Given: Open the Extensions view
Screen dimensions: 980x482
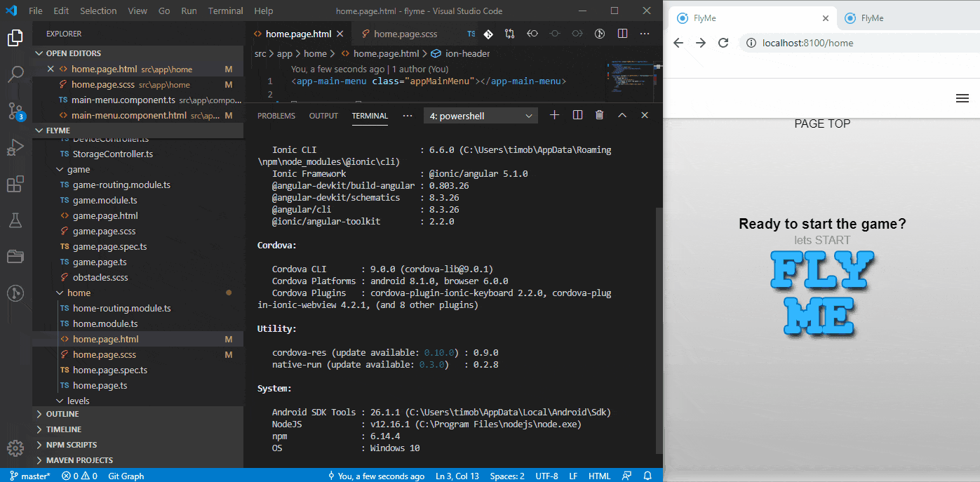Looking at the screenshot, I should pos(15,185).
